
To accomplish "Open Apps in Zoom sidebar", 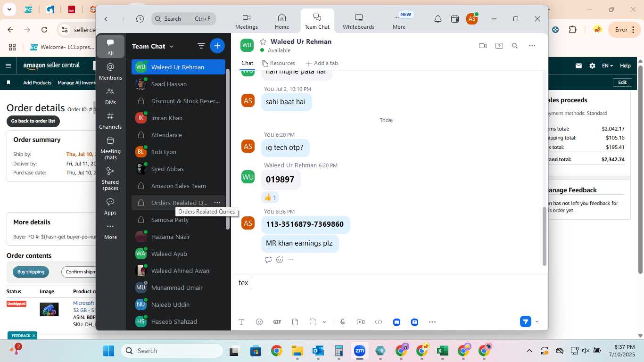I will point(110,206).
